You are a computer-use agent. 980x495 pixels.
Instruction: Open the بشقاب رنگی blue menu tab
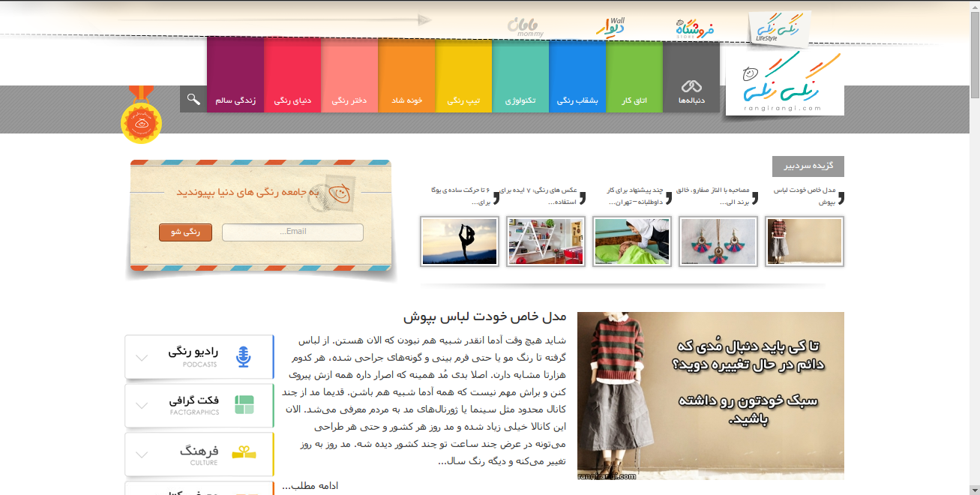[577, 76]
